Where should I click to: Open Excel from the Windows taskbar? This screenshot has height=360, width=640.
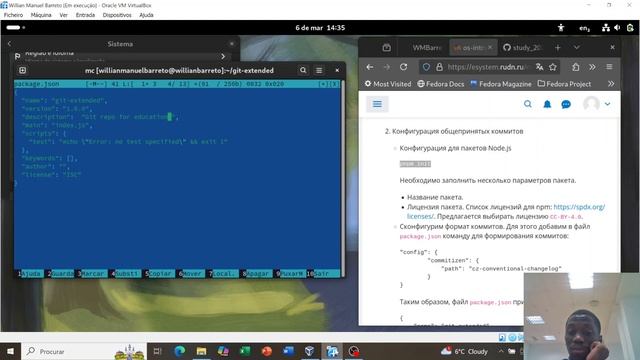pyautogui.click(x=244, y=351)
